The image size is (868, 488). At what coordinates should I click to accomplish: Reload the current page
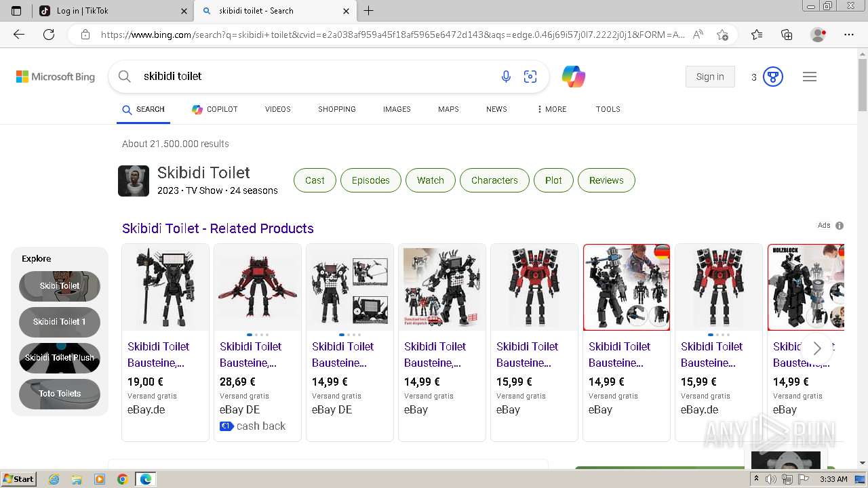pyautogui.click(x=49, y=35)
